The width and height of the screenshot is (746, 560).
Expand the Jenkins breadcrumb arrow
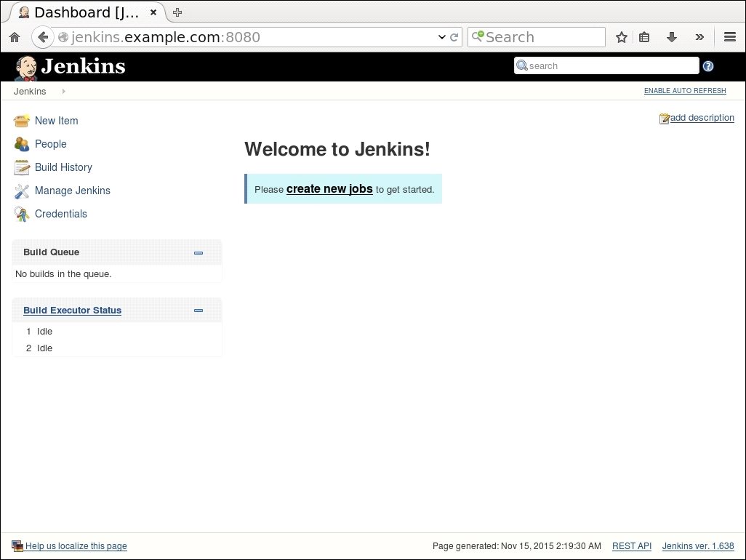64,92
